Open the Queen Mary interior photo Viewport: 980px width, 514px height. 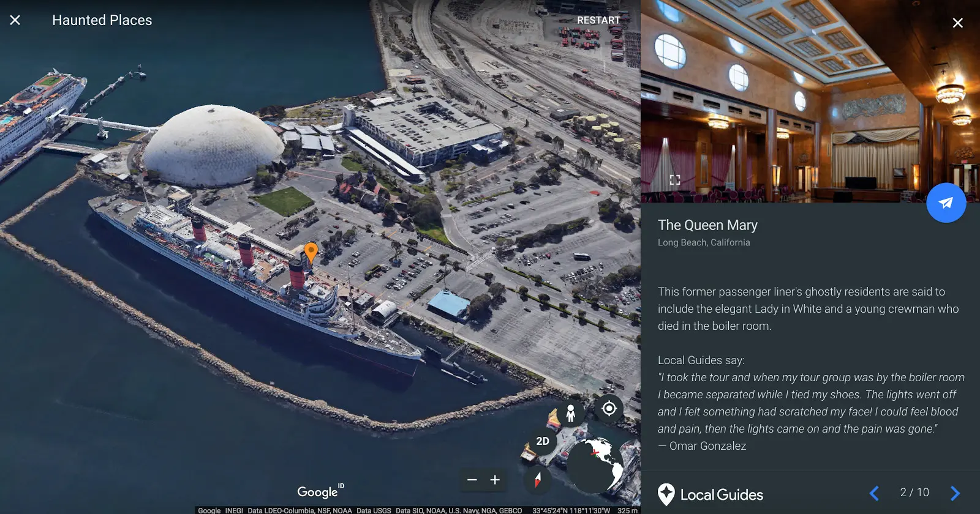[x=810, y=101]
